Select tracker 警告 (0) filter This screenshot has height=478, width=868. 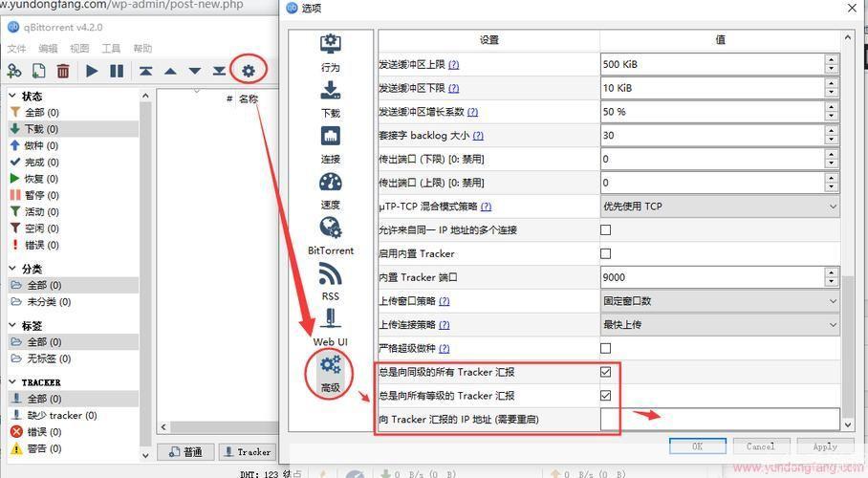74,448
